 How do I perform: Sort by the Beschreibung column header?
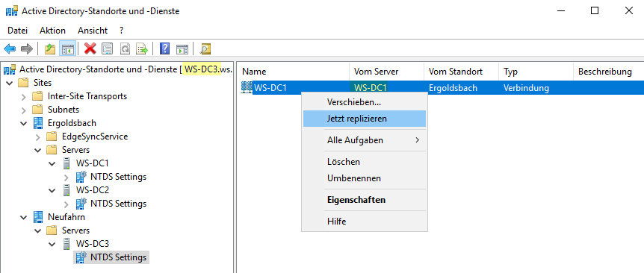click(x=608, y=72)
